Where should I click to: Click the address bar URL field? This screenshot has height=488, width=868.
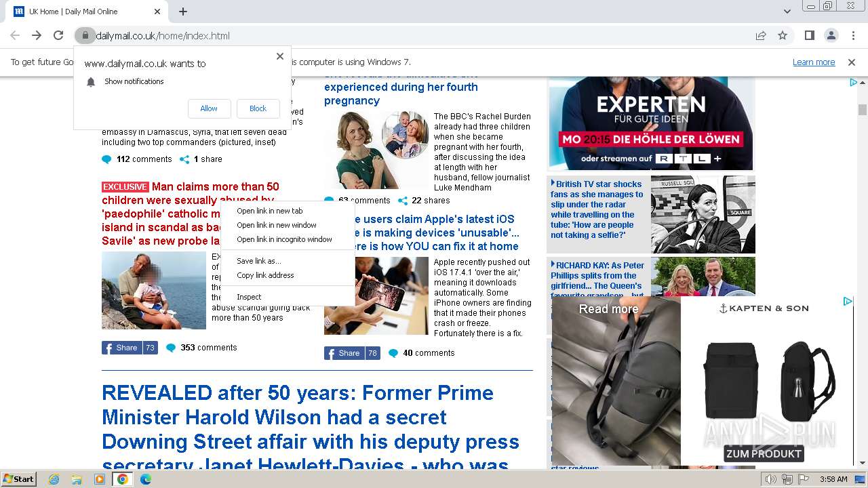420,36
